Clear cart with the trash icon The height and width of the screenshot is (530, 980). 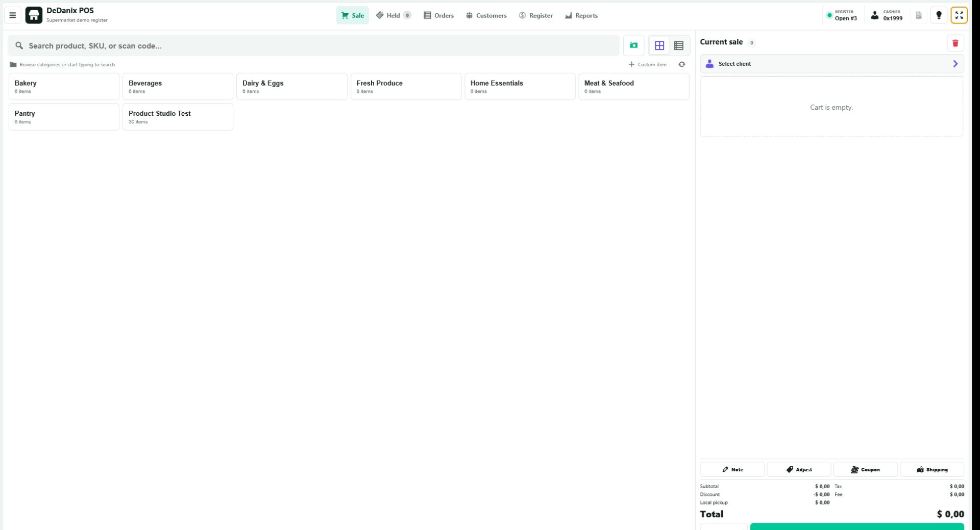pyautogui.click(x=955, y=43)
